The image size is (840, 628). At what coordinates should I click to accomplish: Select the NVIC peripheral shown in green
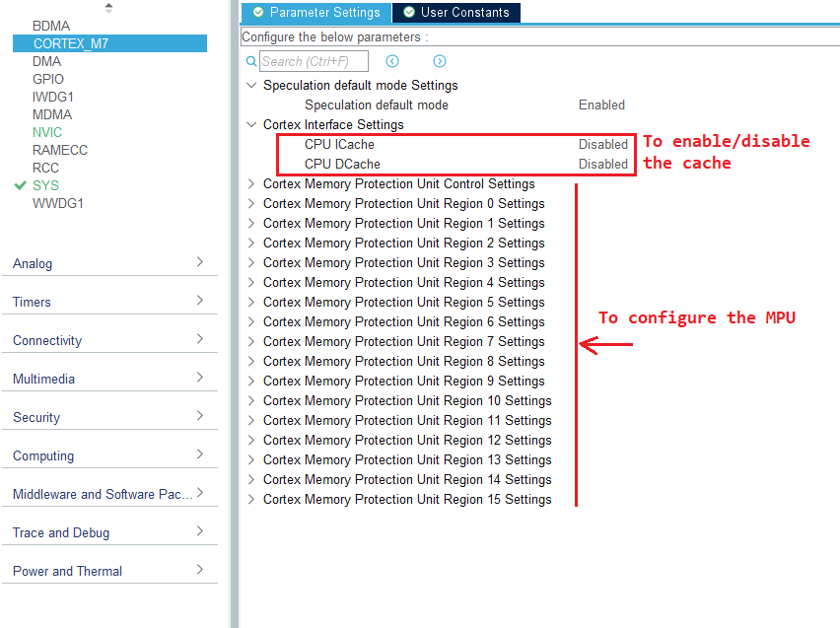point(46,132)
